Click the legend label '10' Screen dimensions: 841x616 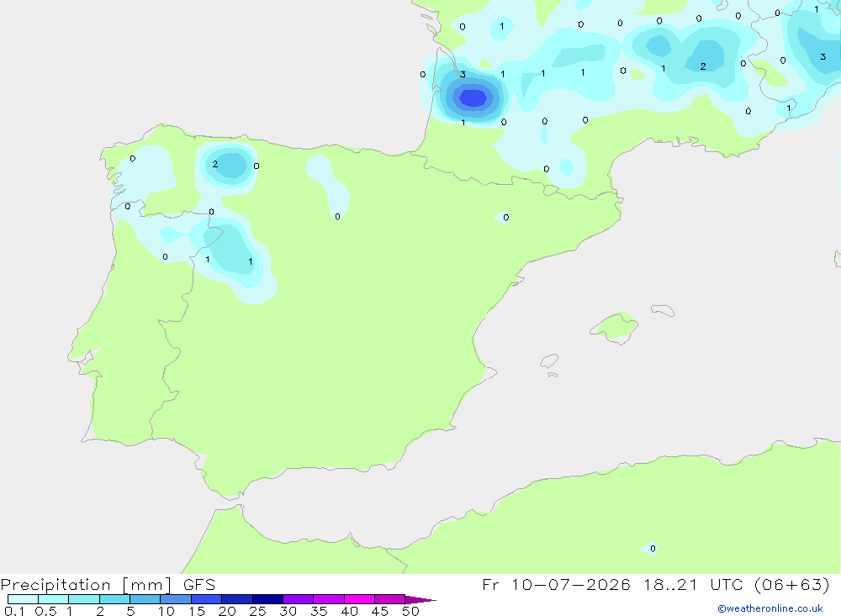point(167,611)
